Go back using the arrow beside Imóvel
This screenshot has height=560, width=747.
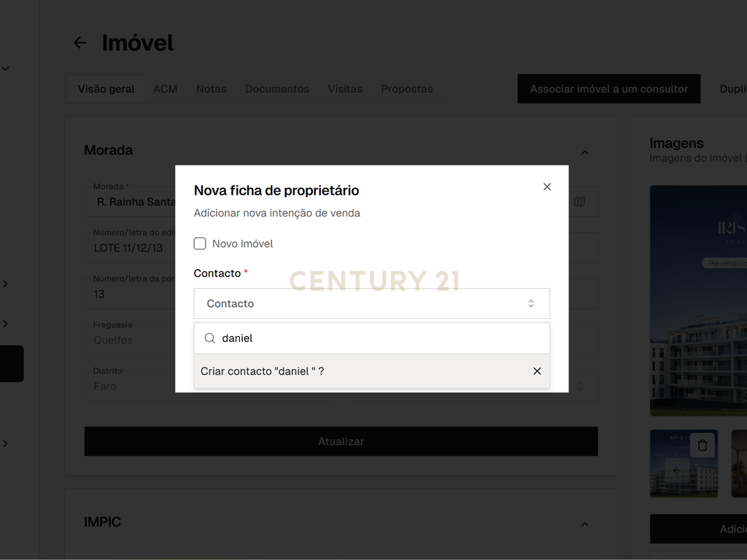point(80,43)
